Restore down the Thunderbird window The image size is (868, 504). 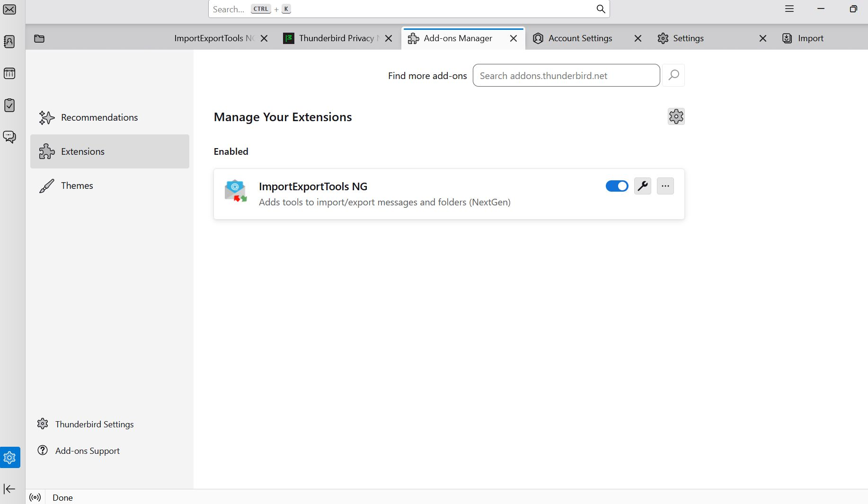click(x=853, y=9)
